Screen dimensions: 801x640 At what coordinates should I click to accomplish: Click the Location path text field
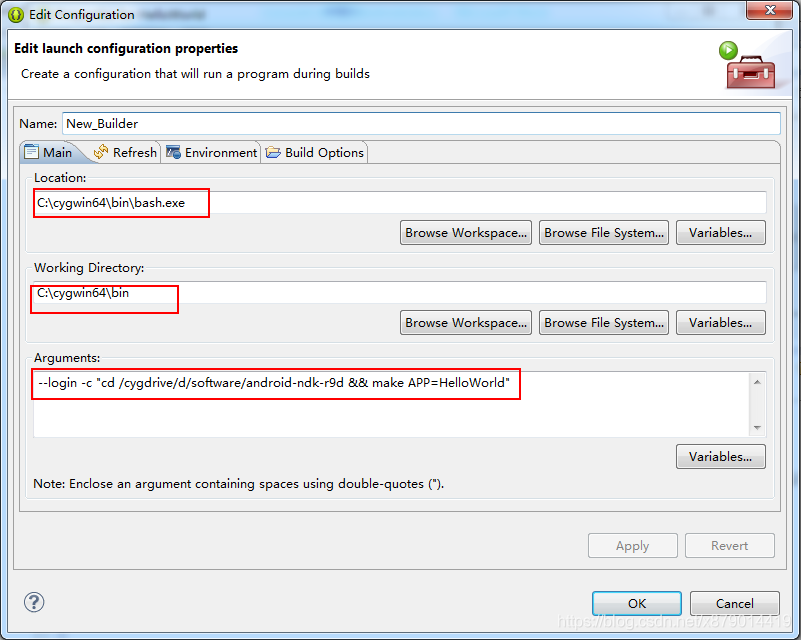400,203
